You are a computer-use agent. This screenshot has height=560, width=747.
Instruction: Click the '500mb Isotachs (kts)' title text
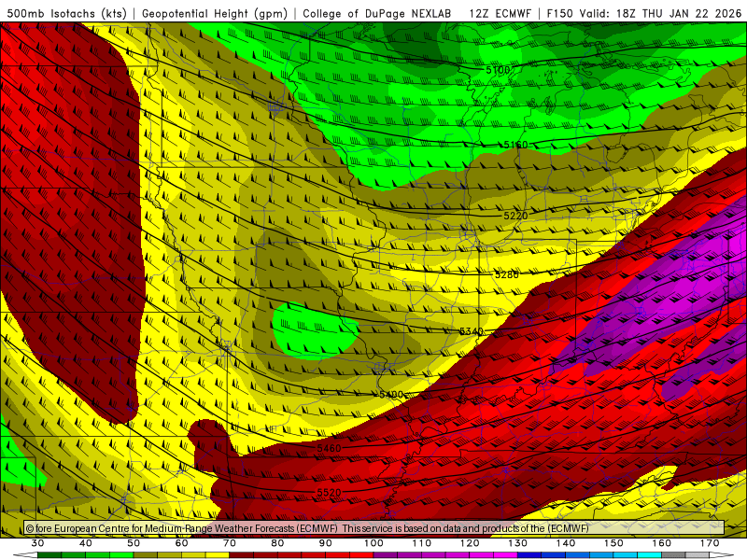click(x=65, y=14)
